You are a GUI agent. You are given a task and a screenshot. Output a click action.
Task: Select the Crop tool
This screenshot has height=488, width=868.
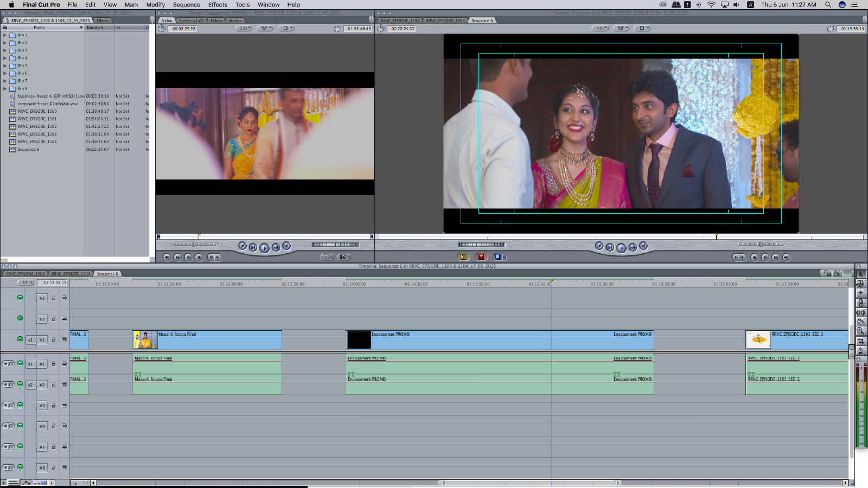coord(861,341)
